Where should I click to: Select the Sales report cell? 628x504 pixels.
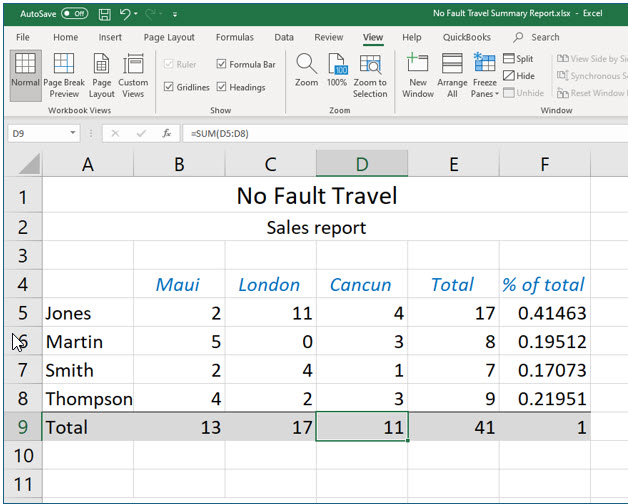(316, 227)
